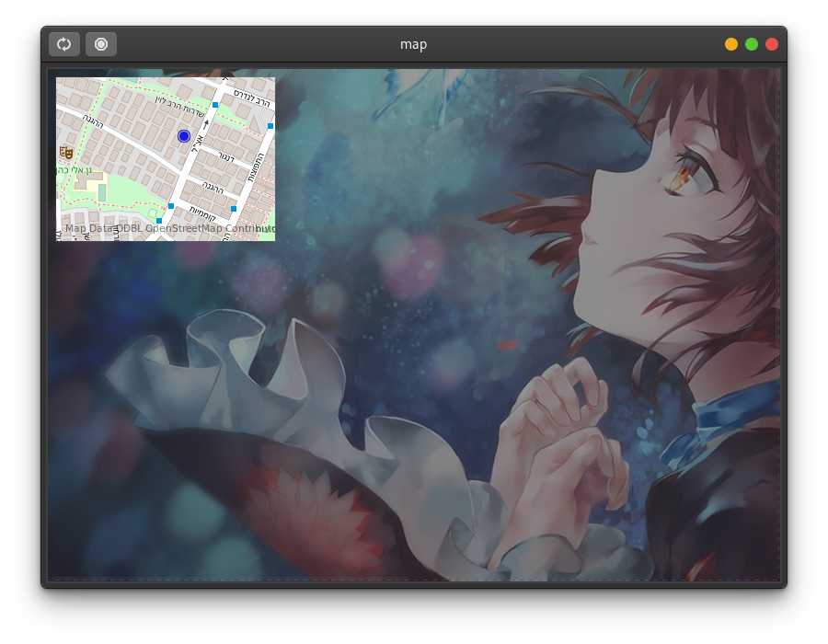Click the record circle icon button
828x644 pixels.
coord(101,44)
